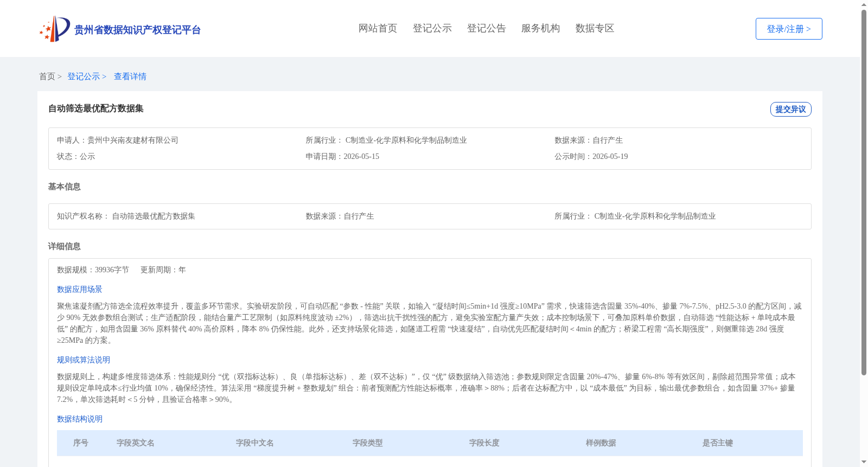Viewport: 868px width, 467px height.
Task: Click the 状态：公示 text
Action: point(76,156)
